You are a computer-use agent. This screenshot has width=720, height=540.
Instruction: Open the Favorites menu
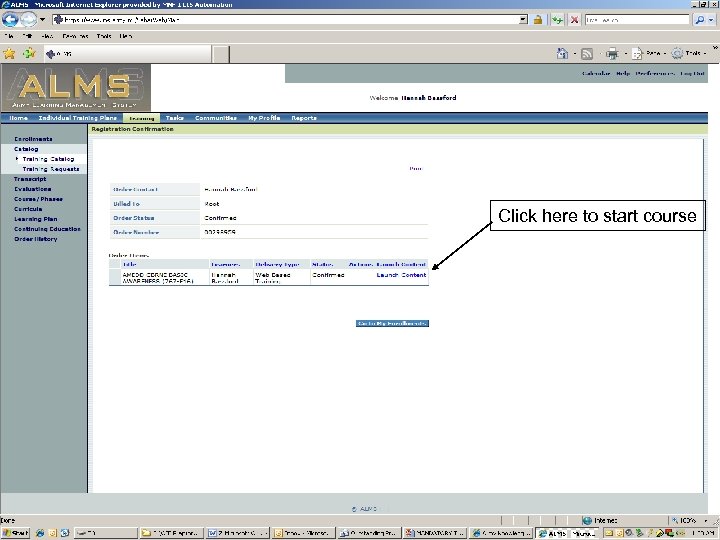click(x=75, y=36)
